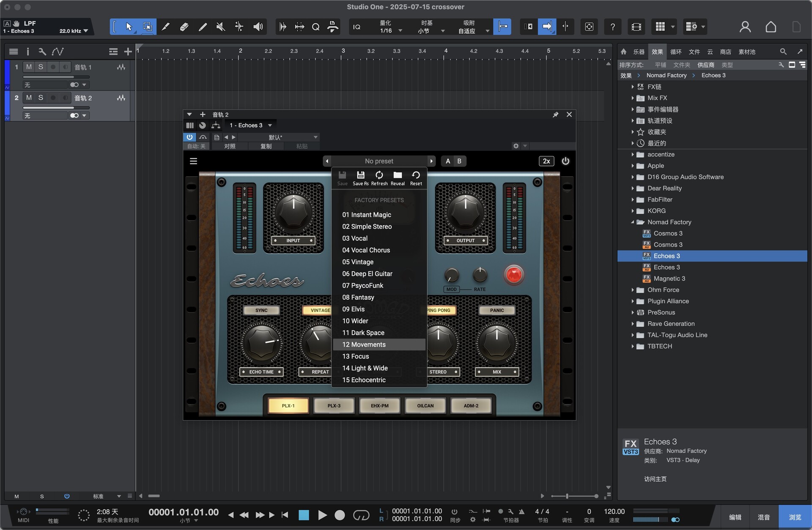
Task: Switch to 乐器 browser tab
Action: pos(639,52)
